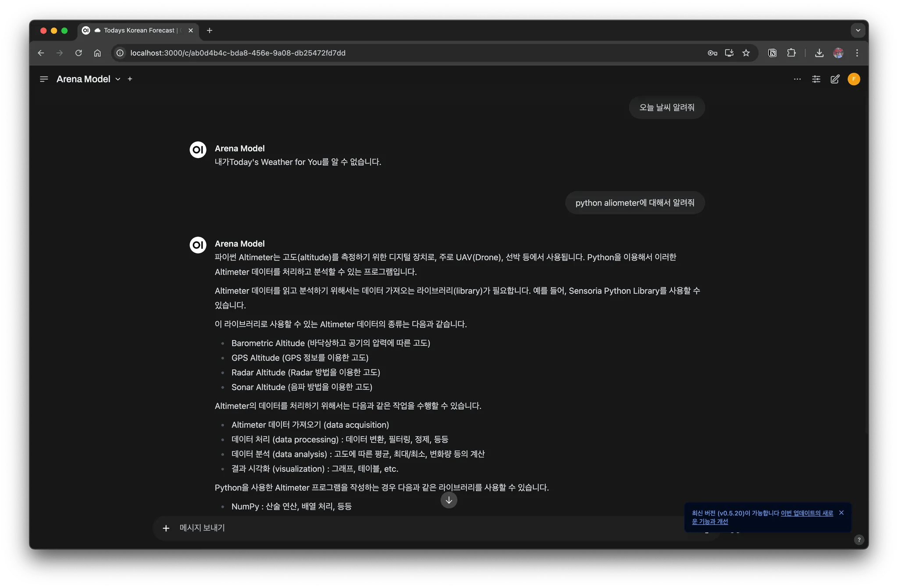Open chat controls sliders icon
Screen dimensions: 898x588
point(816,79)
